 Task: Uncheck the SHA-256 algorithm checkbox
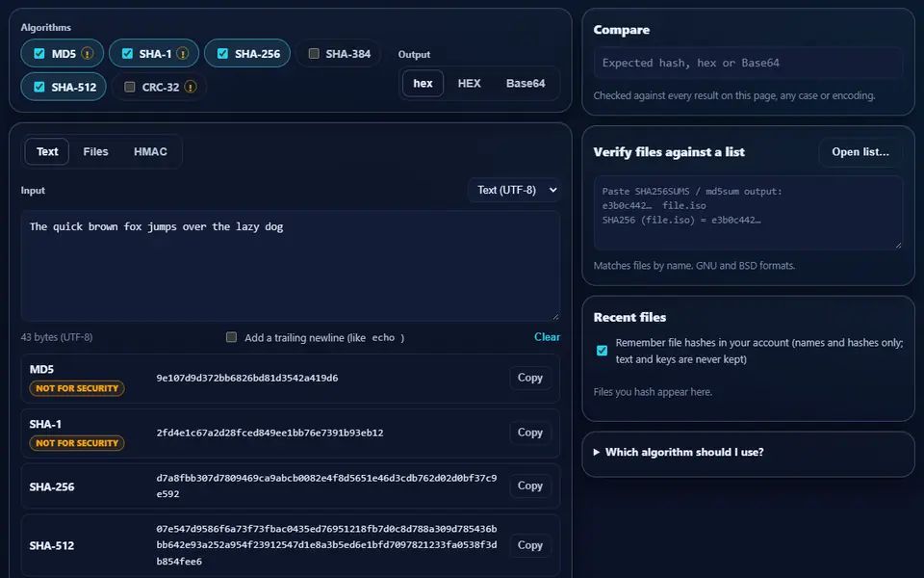point(222,54)
